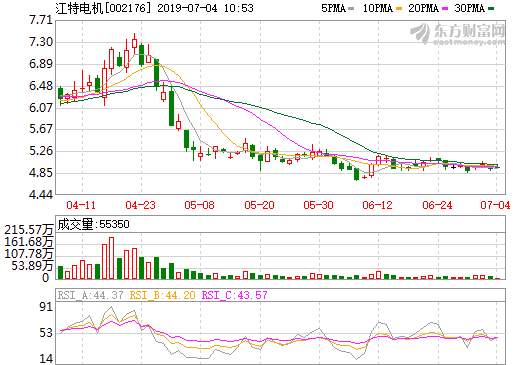Select the 05-20 date label
This screenshot has width=520, height=365.
click(259, 205)
